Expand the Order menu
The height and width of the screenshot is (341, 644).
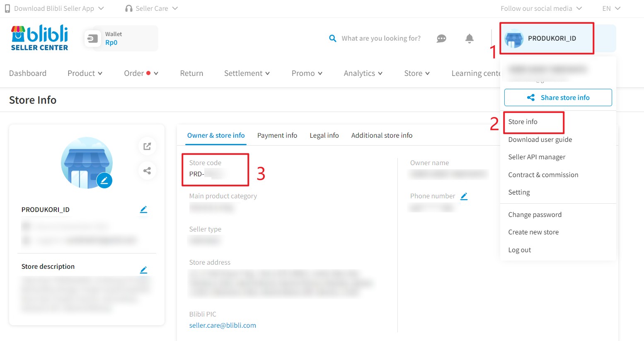pos(141,73)
